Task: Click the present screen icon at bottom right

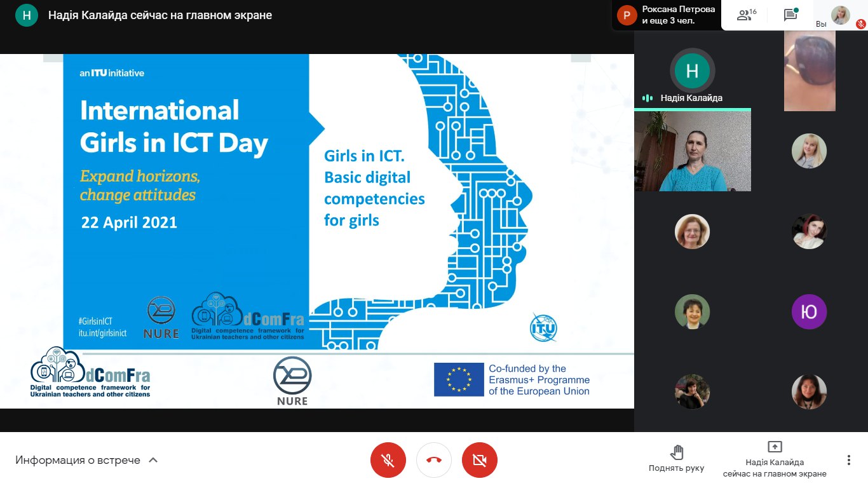Action: click(775, 447)
